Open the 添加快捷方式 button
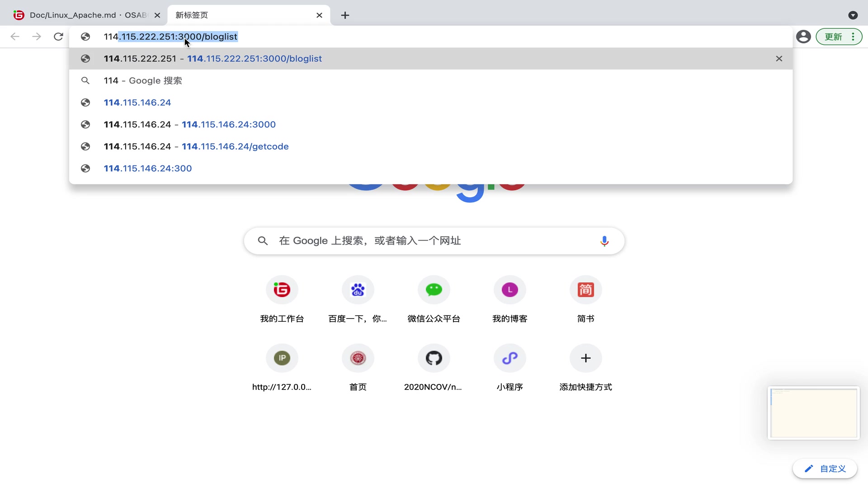868x488 pixels. (585, 358)
